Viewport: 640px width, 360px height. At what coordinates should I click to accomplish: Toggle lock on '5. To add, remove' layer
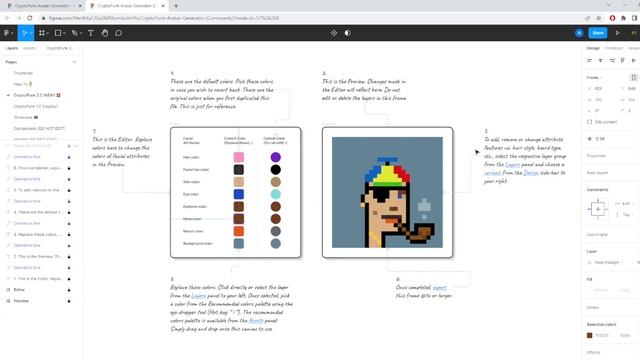[69, 190]
